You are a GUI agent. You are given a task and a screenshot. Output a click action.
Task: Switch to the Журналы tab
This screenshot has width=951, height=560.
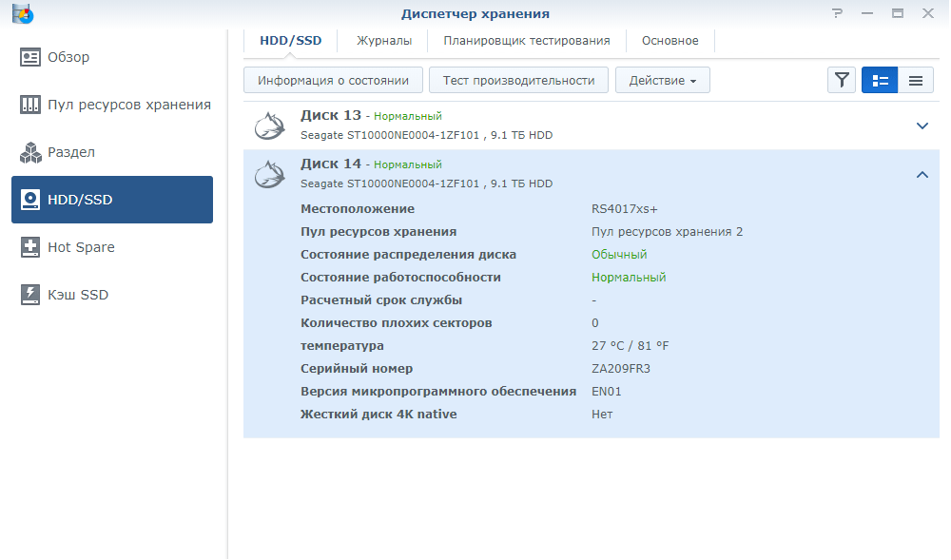coord(384,41)
